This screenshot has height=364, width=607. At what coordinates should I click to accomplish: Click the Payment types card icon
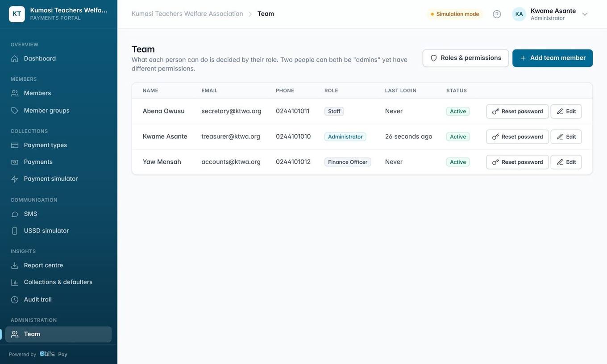15,145
